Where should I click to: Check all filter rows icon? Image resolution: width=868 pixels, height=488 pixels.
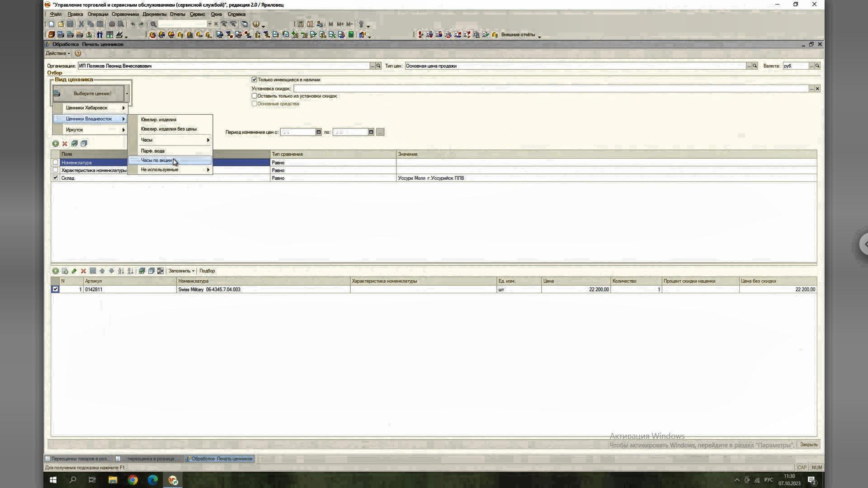coord(74,144)
